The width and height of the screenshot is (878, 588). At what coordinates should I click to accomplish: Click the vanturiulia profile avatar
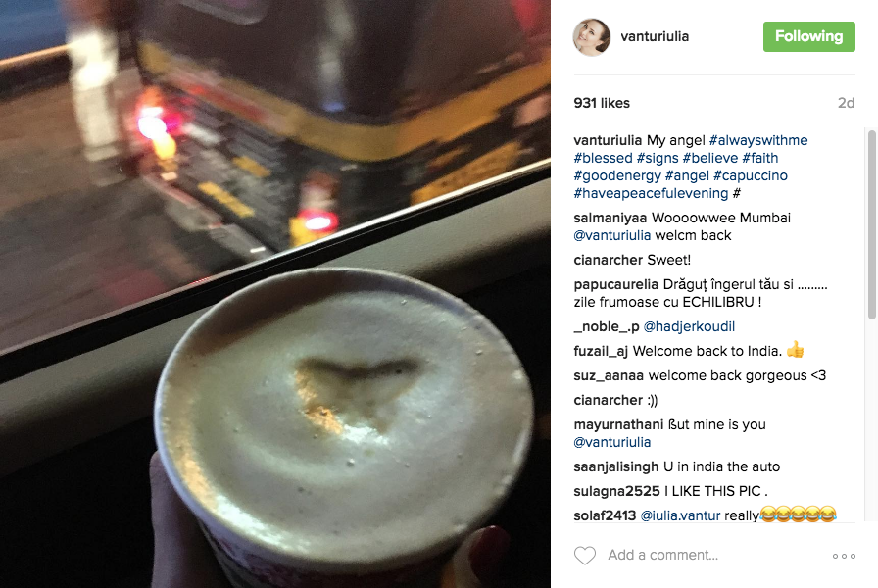[x=591, y=37]
